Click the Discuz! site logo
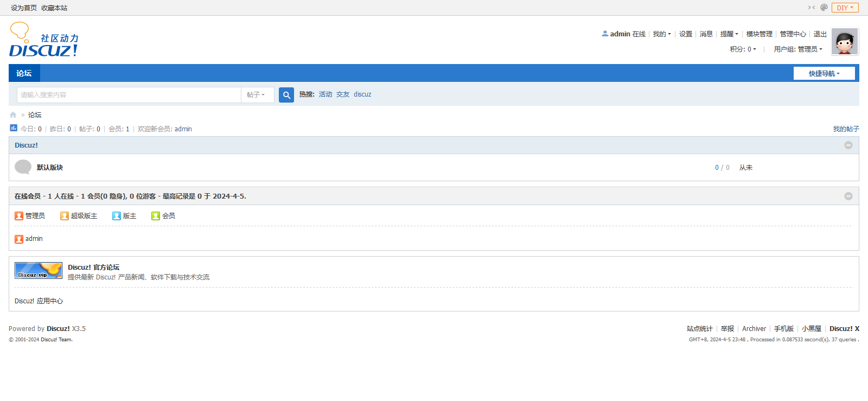 tap(44, 40)
